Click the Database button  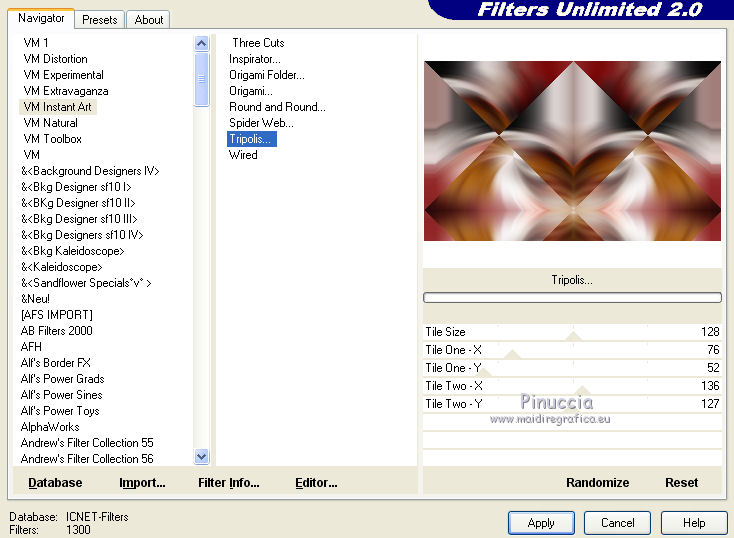point(55,483)
